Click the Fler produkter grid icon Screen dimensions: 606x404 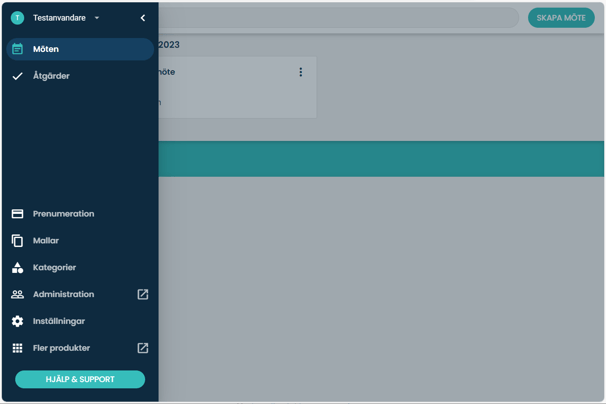[17, 349]
